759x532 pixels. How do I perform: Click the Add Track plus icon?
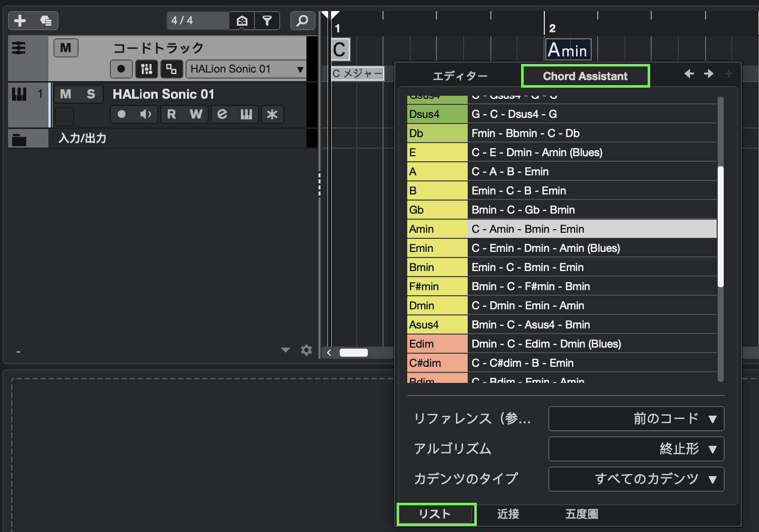[x=20, y=21]
